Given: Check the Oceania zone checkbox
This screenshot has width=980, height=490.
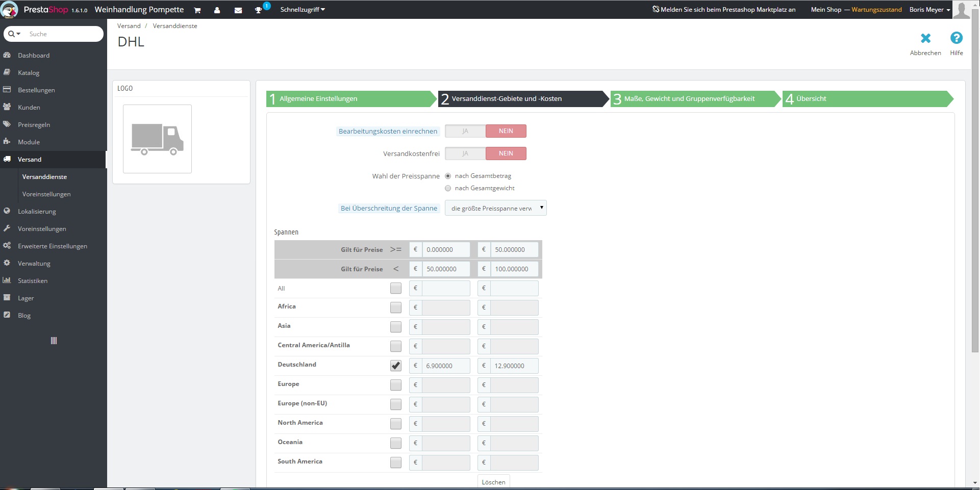Looking at the screenshot, I should 396,443.
